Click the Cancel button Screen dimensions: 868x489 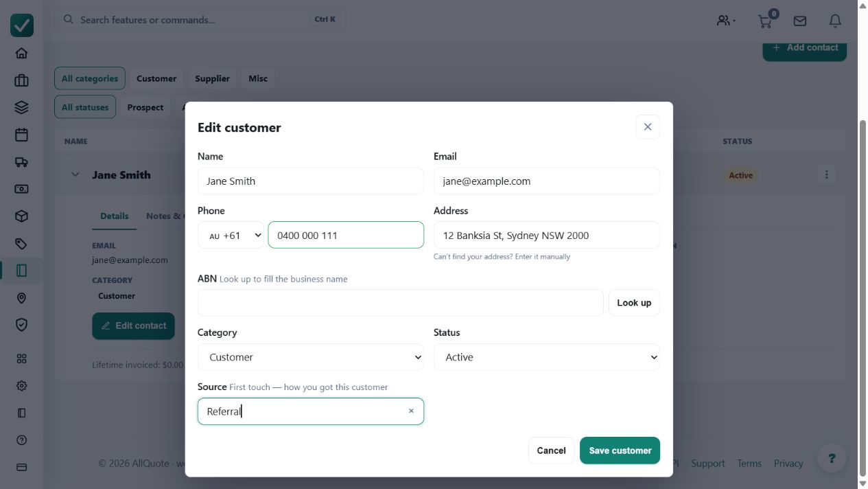pyautogui.click(x=551, y=451)
